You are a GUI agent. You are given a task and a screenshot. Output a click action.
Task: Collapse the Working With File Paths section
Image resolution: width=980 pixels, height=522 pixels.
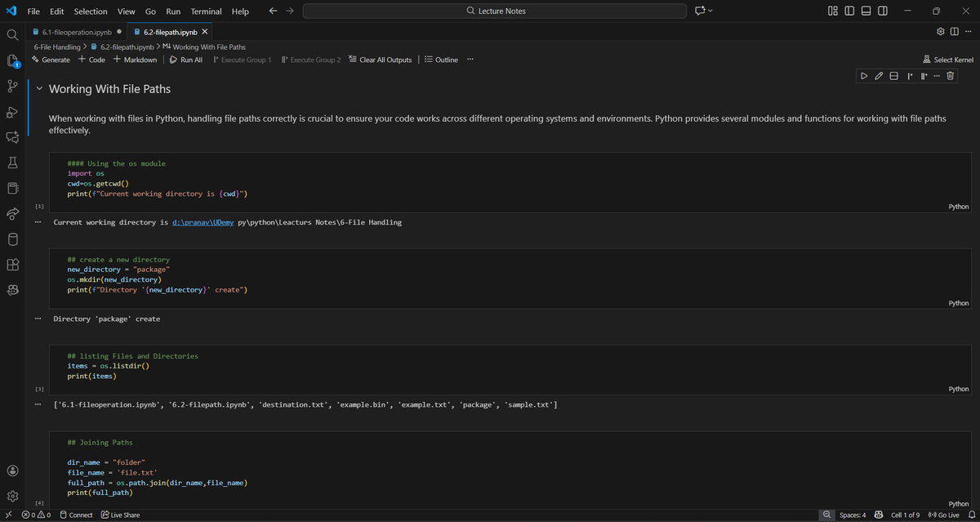[x=39, y=88]
